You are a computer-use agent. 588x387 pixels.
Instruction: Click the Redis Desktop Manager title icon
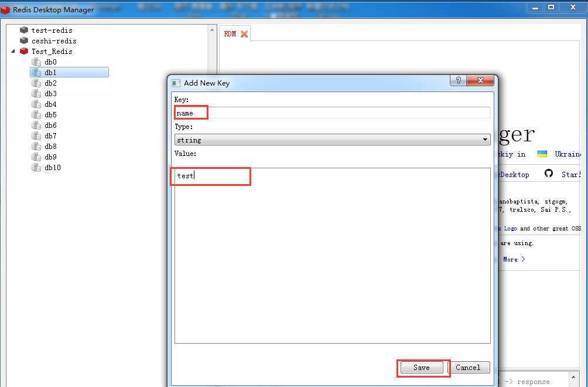pyautogui.click(x=5, y=9)
